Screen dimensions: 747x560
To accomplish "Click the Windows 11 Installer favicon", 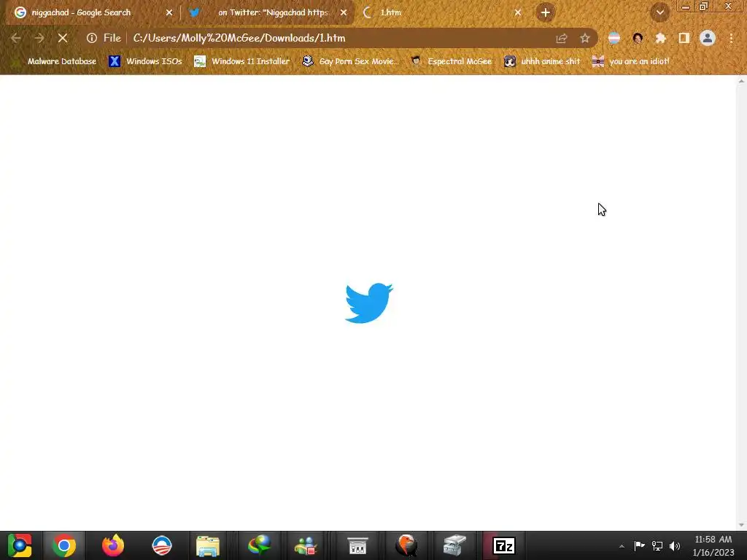I will pyautogui.click(x=200, y=61).
